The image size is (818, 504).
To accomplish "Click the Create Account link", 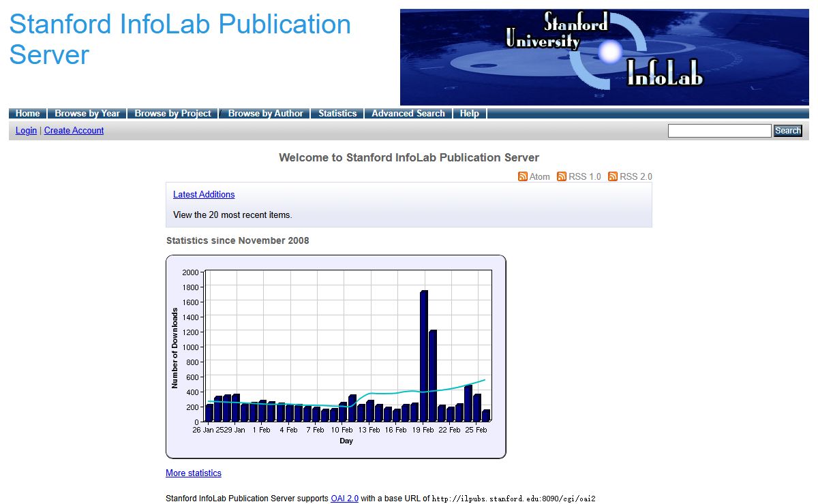I will pos(74,131).
